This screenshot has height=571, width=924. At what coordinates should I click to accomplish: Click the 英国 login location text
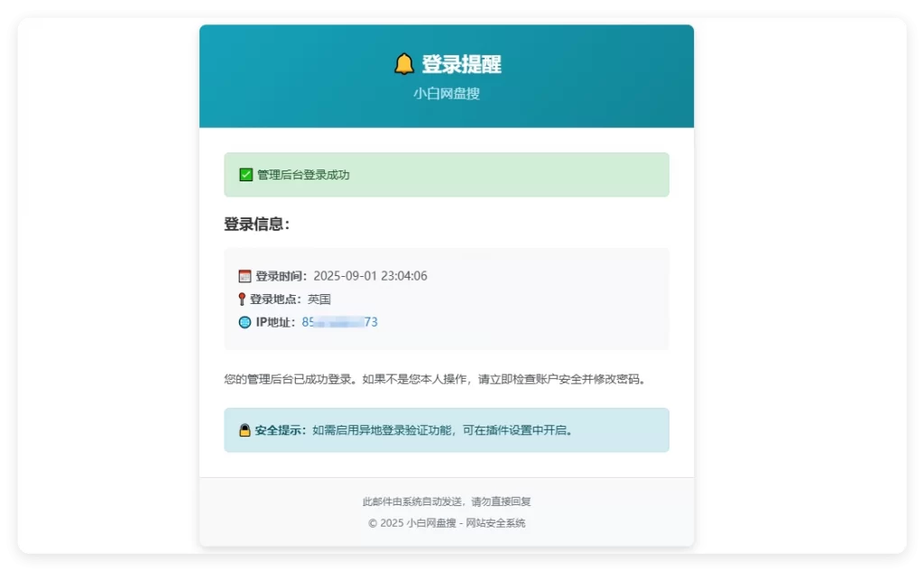(x=319, y=298)
